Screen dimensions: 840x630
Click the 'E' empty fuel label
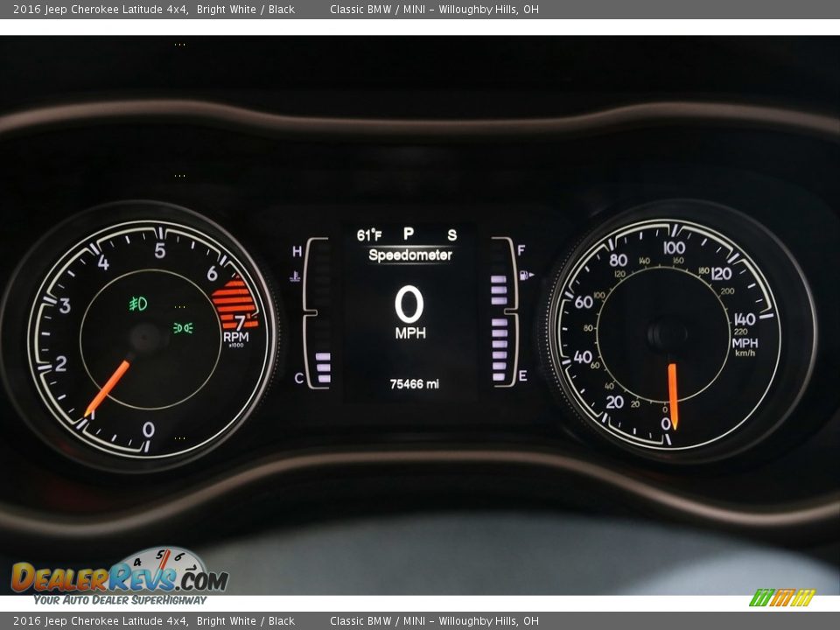click(x=523, y=375)
